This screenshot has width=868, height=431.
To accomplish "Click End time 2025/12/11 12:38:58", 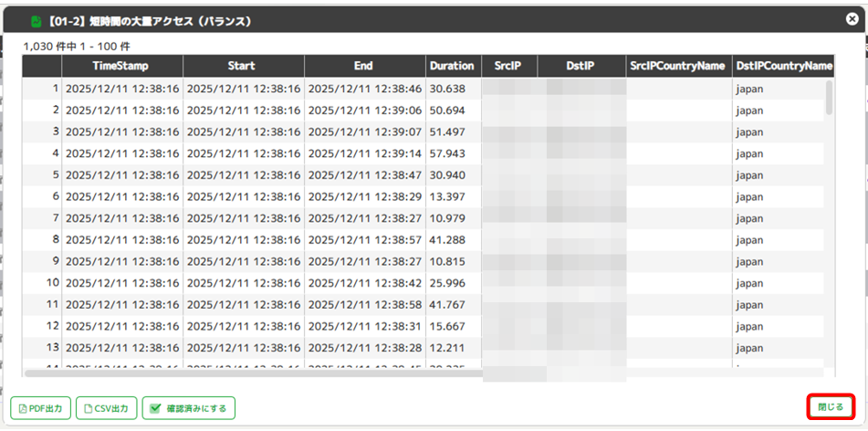I will [365, 305].
